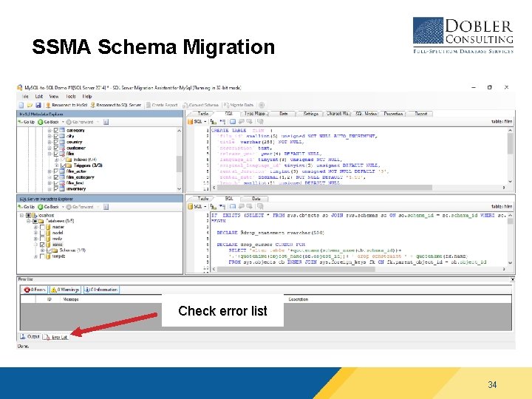Image resolution: width=532 pixels, height=399 pixels.
Task: Collapse the Databases folder node
Action: (29, 221)
